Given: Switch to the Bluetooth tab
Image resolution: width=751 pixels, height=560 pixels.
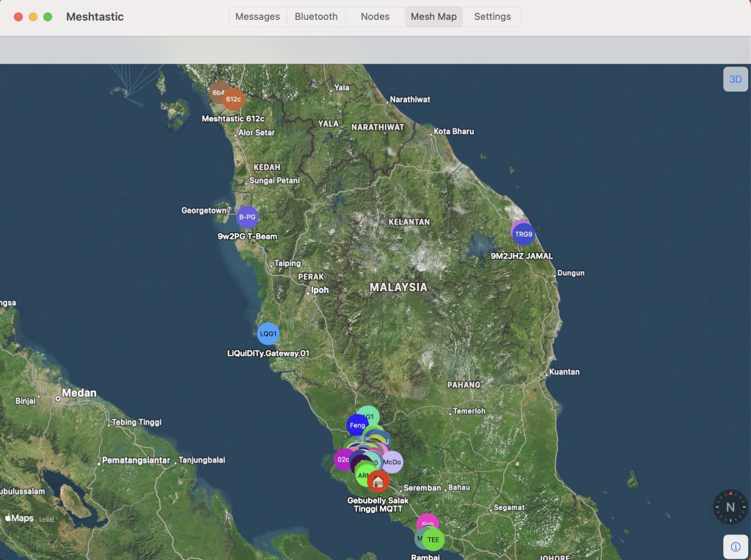Looking at the screenshot, I should tap(316, 17).
